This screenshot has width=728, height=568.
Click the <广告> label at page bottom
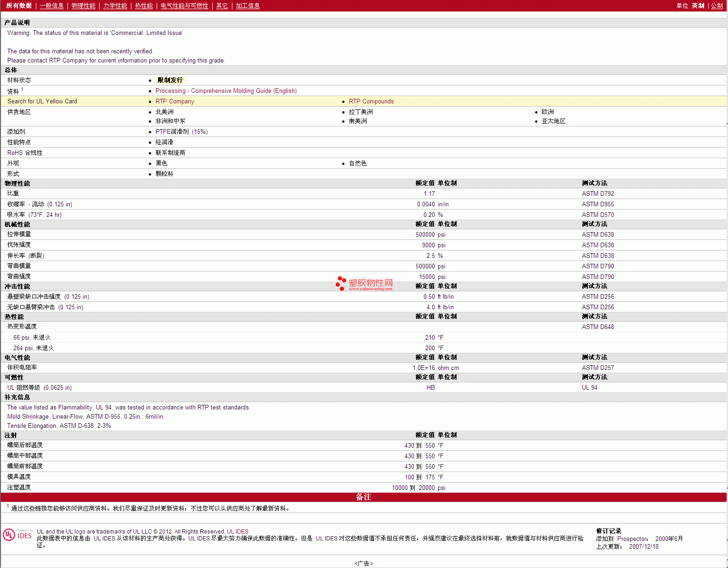coord(363,563)
